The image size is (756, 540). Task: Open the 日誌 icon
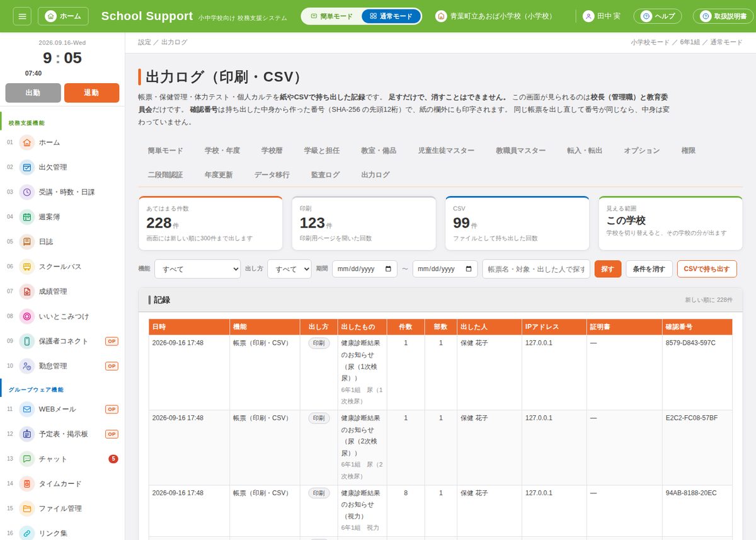27,241
